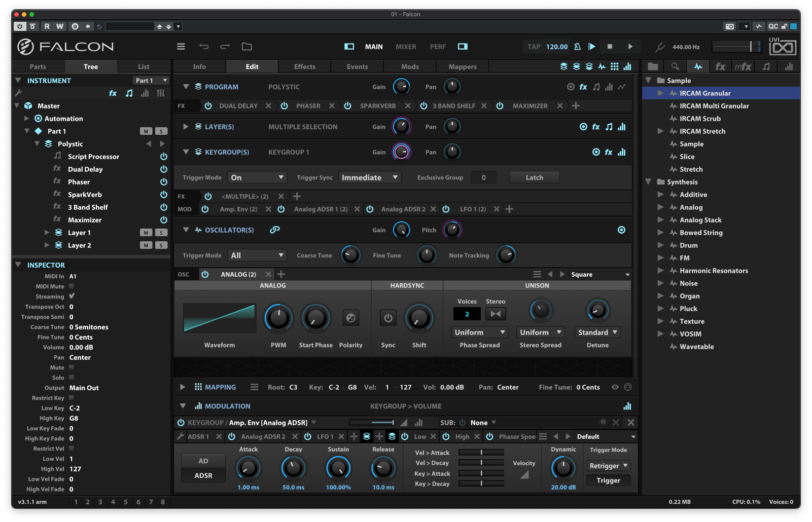The width and height of the screenshot is (812, 522).
Task: Open the Retrigger mode dropdown
Action: [x=609, y=466]
